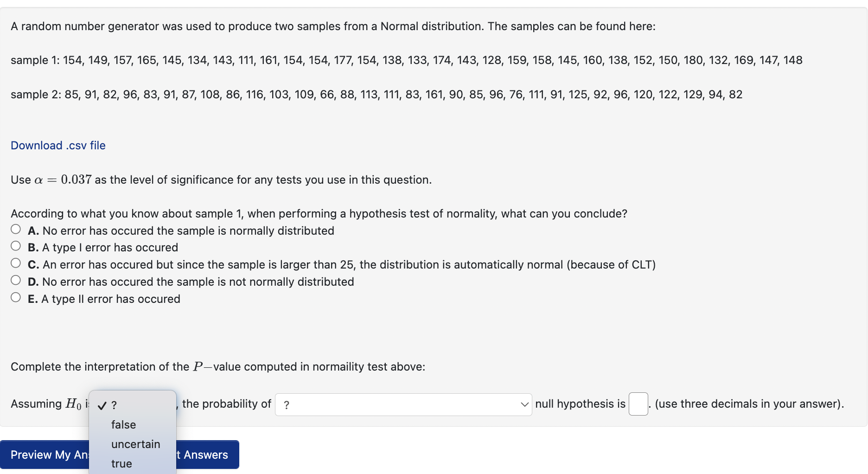Select option A radio button about no error
The width and height of the screenshot is (868, 474).
[15, 229]
